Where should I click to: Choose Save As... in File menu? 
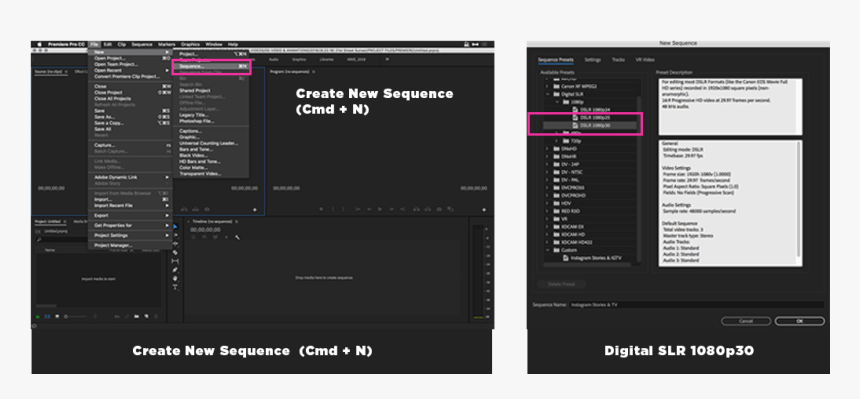point(130,117)
